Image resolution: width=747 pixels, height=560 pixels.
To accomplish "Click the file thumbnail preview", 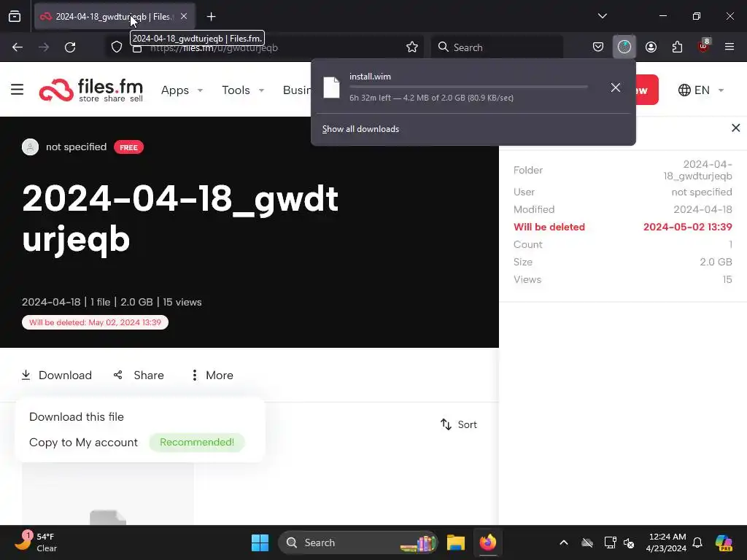I will point(108,494).
